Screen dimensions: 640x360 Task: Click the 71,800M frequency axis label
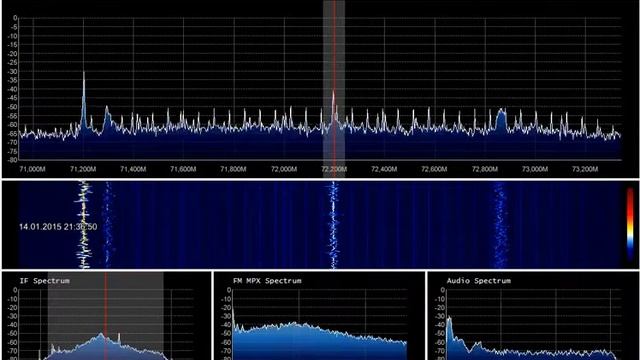pos(233,169)
